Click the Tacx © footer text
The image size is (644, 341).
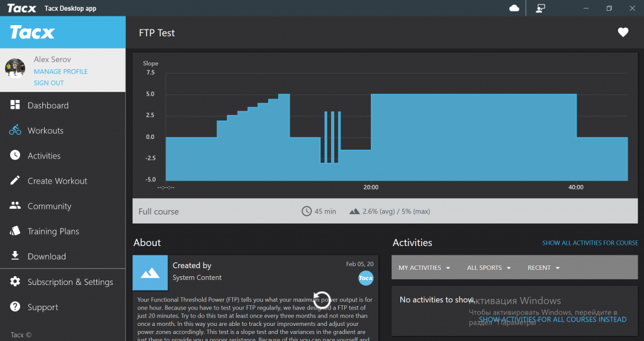click(21, 335)
